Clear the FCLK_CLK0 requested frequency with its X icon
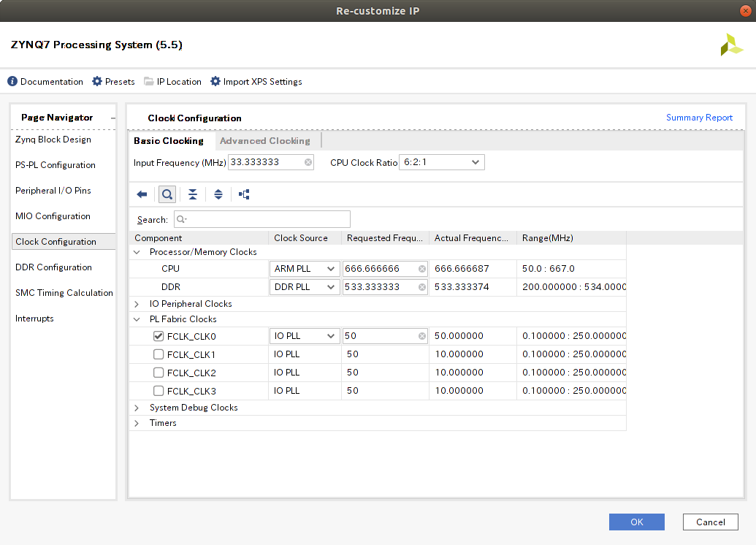756x545 pixels. (422, 336)
